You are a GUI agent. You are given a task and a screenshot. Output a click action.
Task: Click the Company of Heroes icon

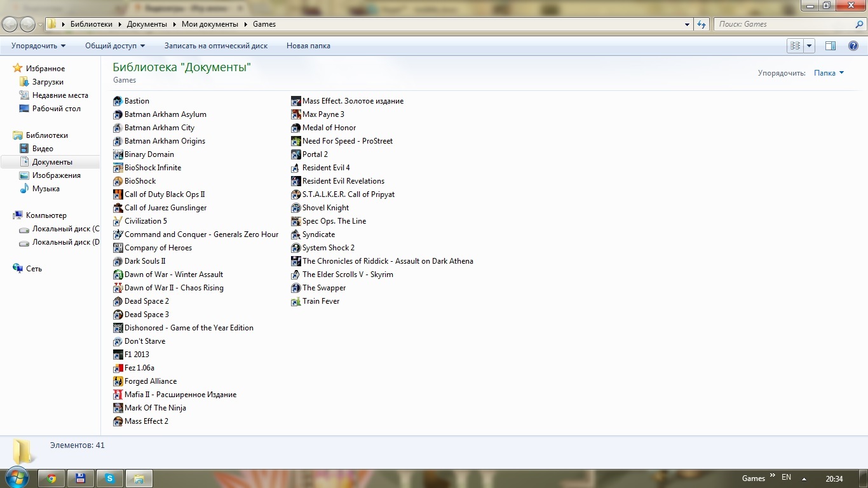coord(118,248)
